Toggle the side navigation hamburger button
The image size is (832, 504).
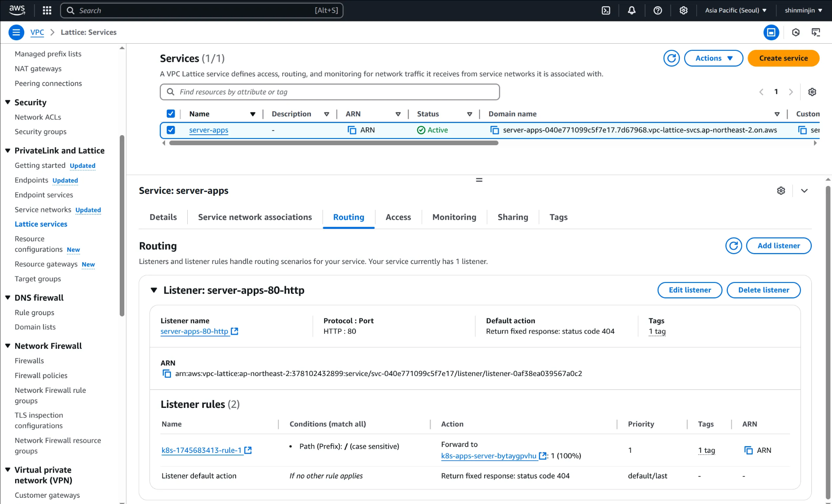(x=16, y=32)
